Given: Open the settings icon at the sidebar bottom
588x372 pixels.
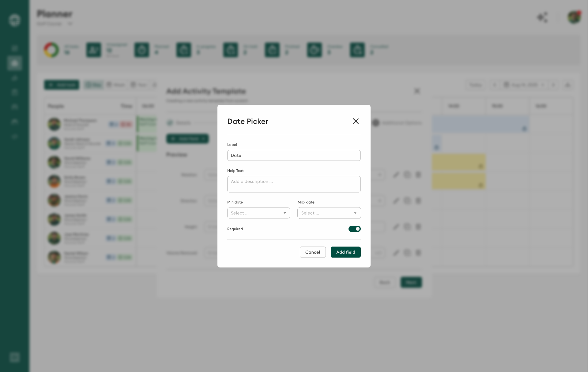Looking at the screenshot, I should point(14,357).
